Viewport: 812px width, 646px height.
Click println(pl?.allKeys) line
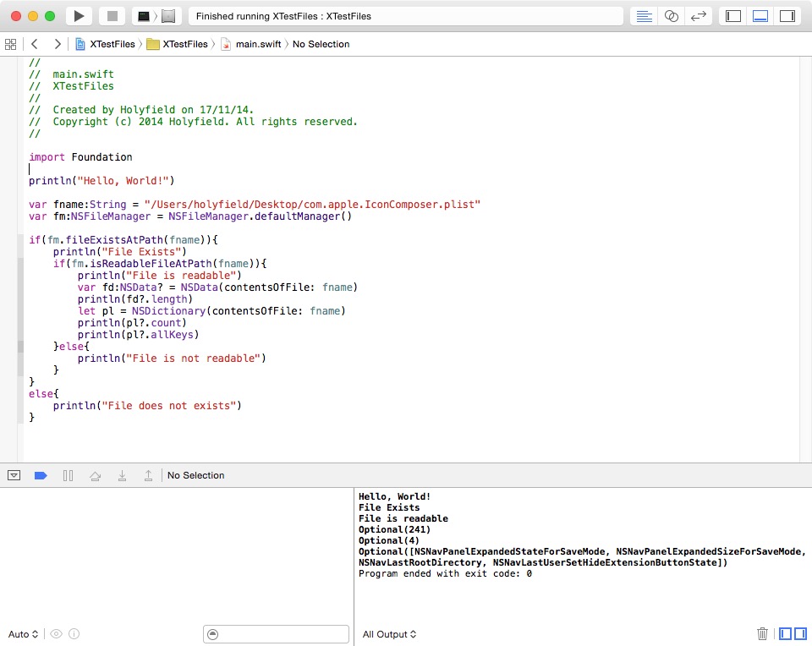pos(138,335)
